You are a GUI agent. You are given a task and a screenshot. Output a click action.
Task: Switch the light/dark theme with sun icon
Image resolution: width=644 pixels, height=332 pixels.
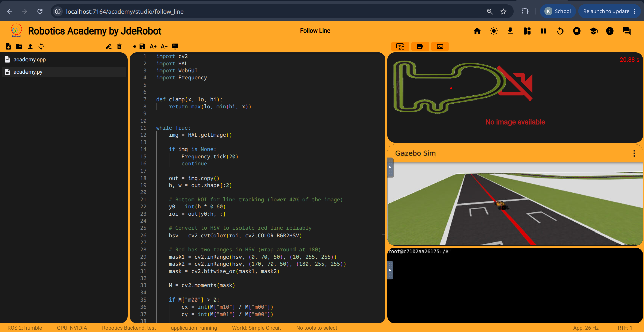coord(494,31)
